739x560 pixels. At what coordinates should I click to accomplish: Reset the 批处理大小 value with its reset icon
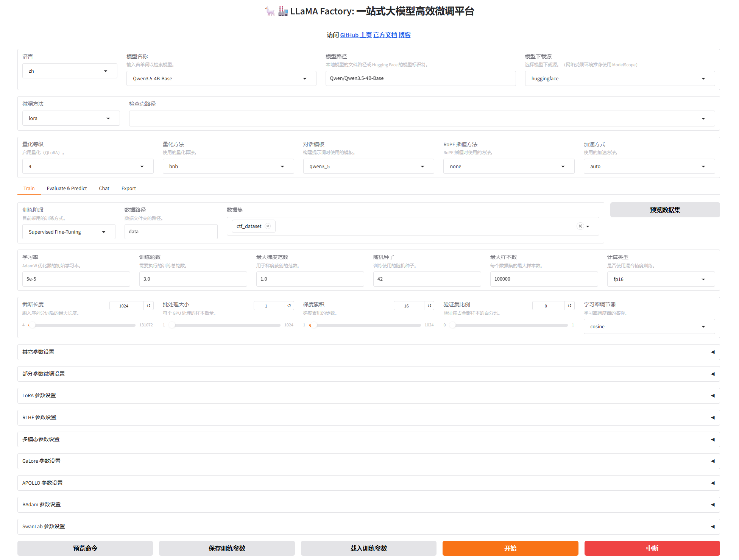[289, 306]
